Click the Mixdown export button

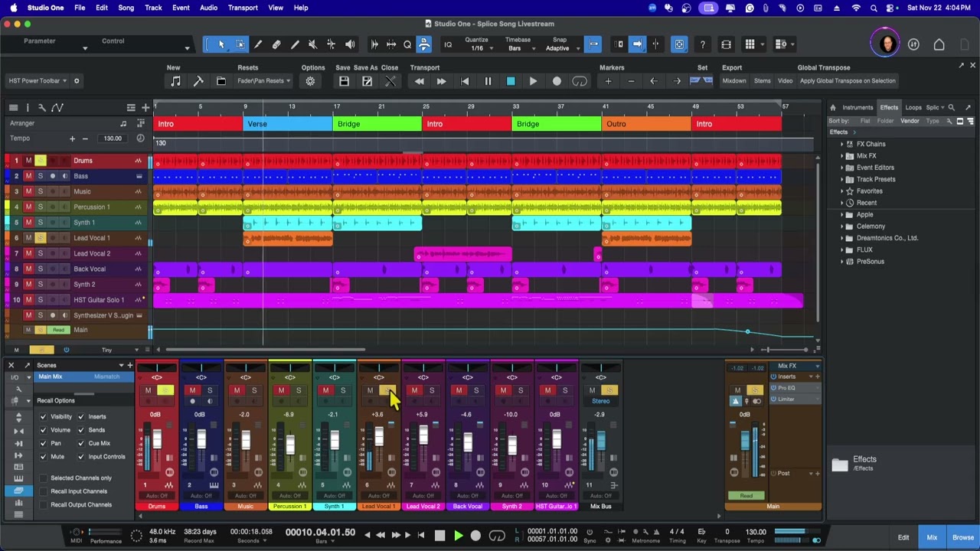734,80
